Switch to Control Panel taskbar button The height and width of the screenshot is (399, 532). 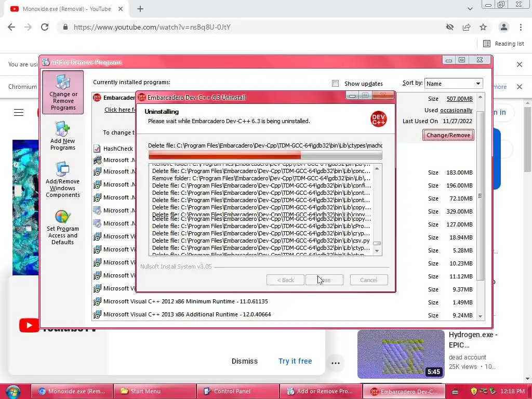(x=238, y=391)
